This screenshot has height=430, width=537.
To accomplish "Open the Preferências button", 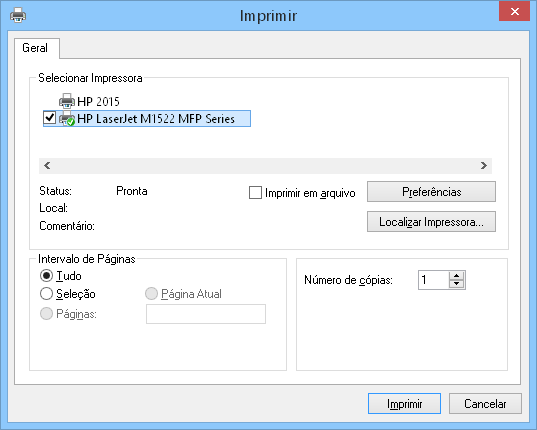I will point(432,192).
